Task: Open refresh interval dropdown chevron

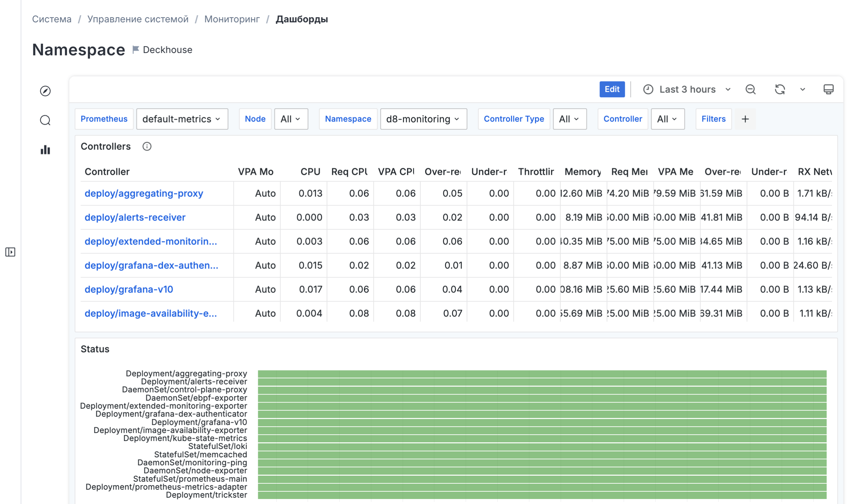Action: click(802, 89)
